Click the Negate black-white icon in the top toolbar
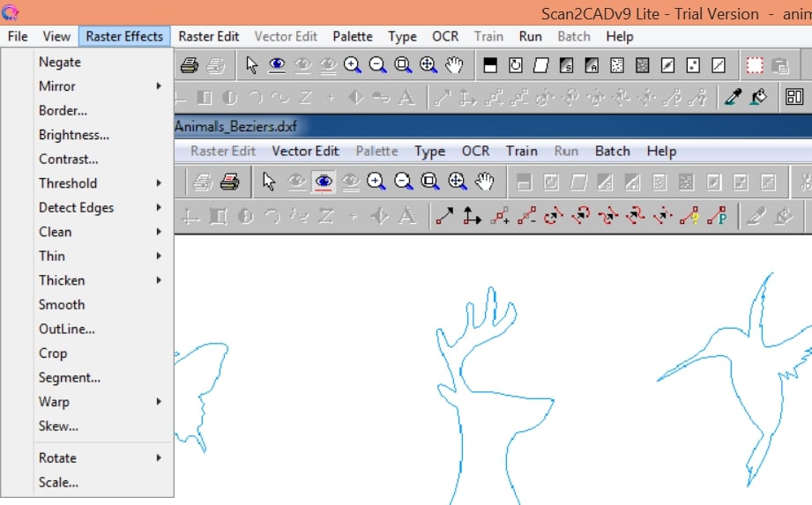 point(490,65)
